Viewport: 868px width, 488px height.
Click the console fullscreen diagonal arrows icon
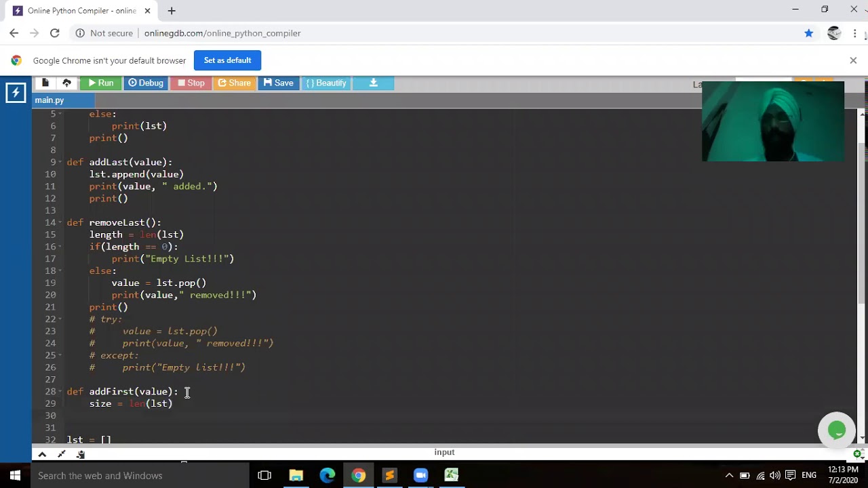(62, 454)
